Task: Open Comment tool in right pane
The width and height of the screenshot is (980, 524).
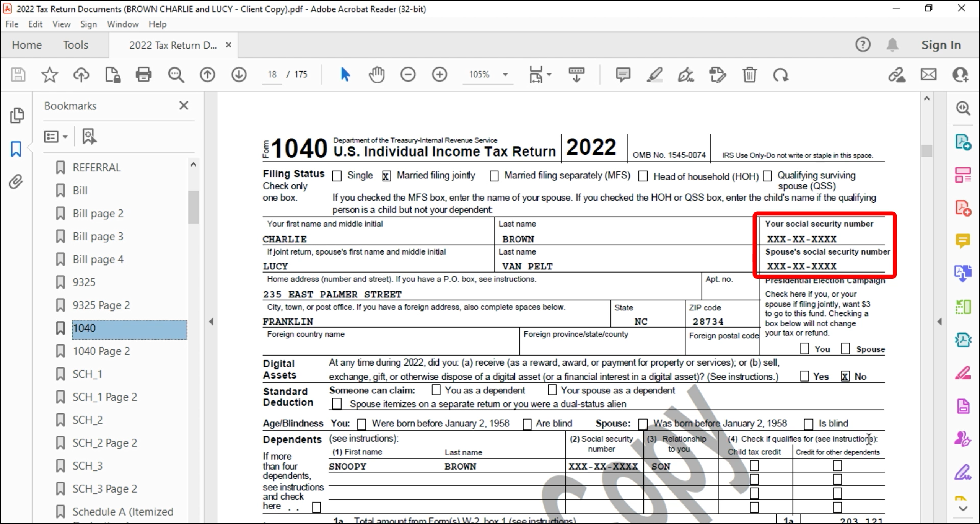Action: (x=963, y=241)
